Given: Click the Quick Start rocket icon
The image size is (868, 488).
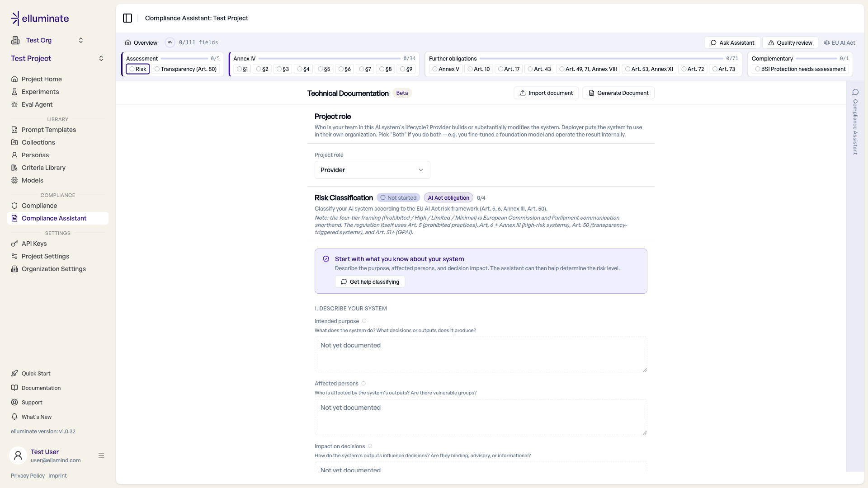Looking at the screenshot, I should click(14, 374).
